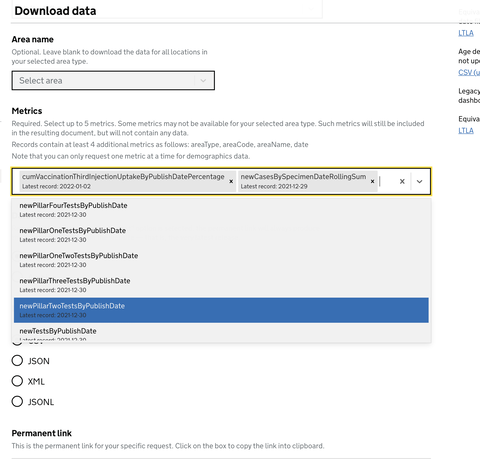This screenshot has height=459, width=480.
Task: Select the JSONL format radio button
Action: point(17,401)
